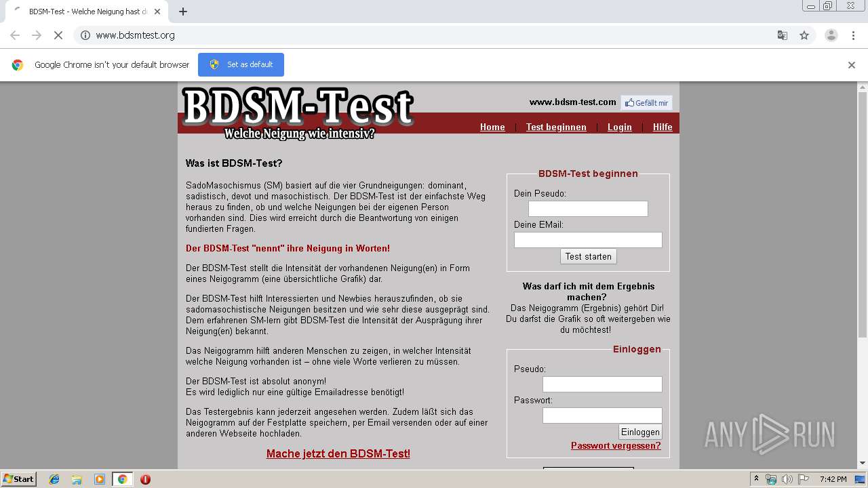Click the browser forward arrow

point(37,35)
